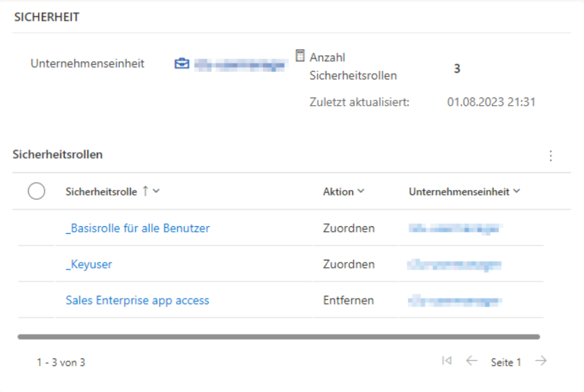Viewport: 584px width, 392px height.
Task: Open the business unit link in _Keyuser row
Action: pos(455,265)
